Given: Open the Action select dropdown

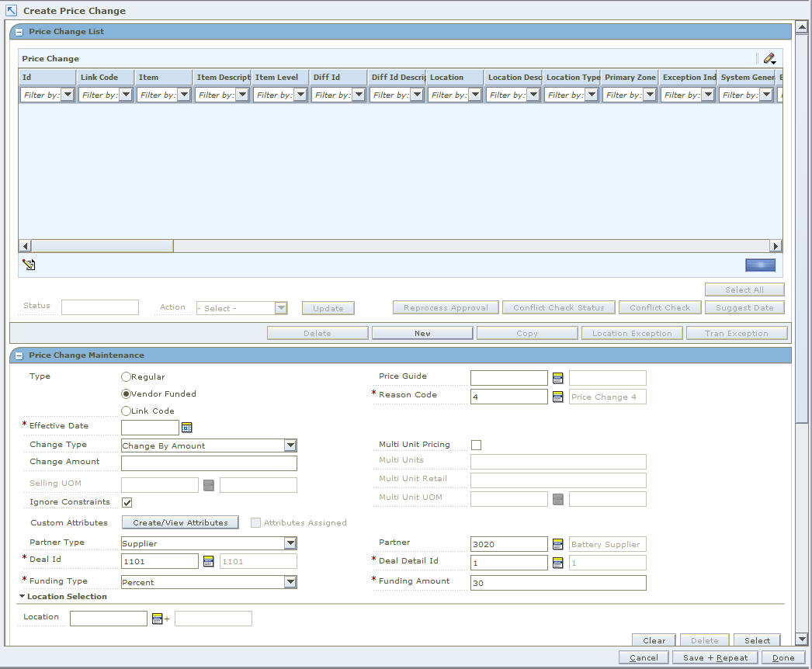Looking at the screenshot, I should [281, 308].
